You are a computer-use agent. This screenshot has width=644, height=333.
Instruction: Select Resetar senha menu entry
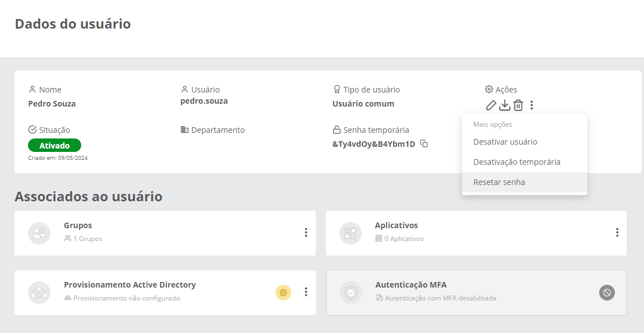point(499,182)
